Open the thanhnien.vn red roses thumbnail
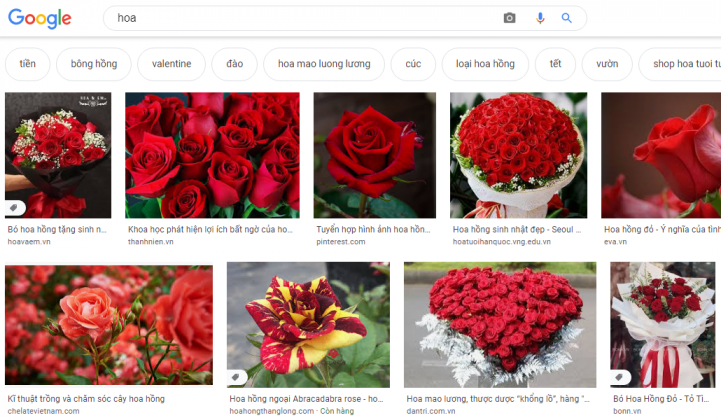This screenshot has width=721, height=420. click(x=212, y=155)
